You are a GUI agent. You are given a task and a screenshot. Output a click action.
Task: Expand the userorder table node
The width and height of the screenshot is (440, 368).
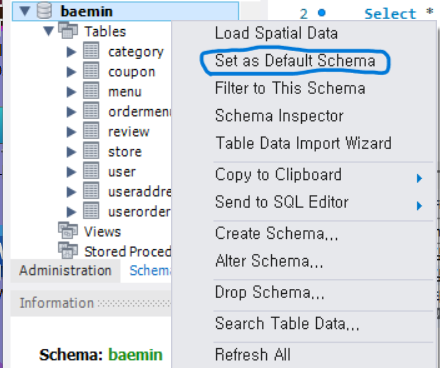[71, 212]
